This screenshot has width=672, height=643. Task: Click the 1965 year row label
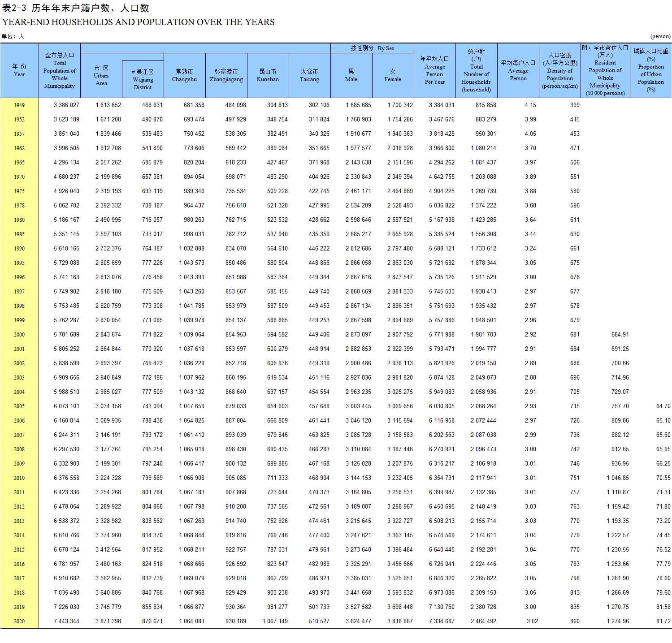(19, 163)
